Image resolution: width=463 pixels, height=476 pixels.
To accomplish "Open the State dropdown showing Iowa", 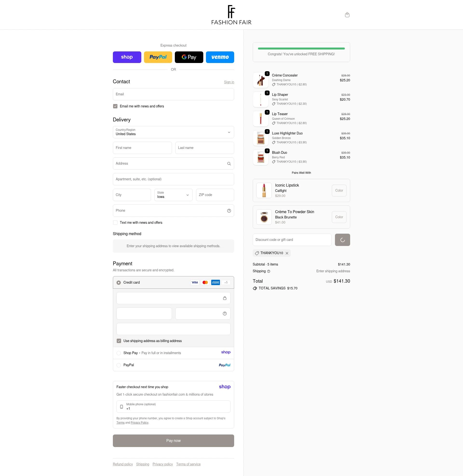I will pyautogui.click(x=173, y=195).
